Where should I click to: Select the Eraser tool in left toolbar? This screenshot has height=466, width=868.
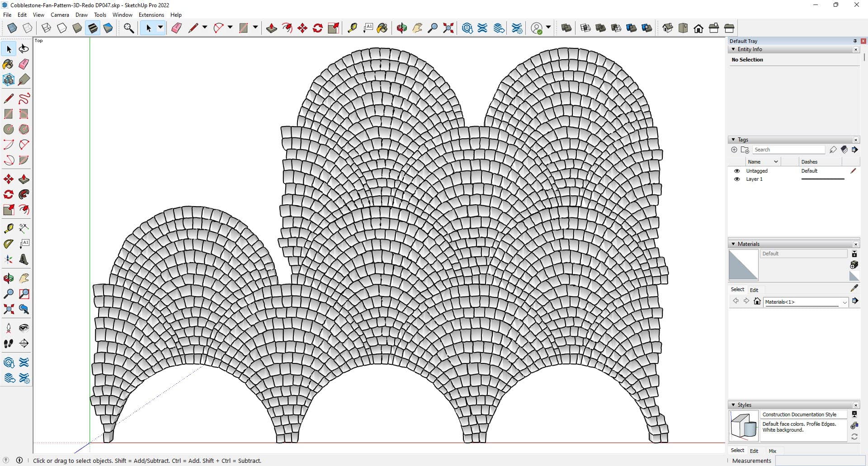(24, 64)
